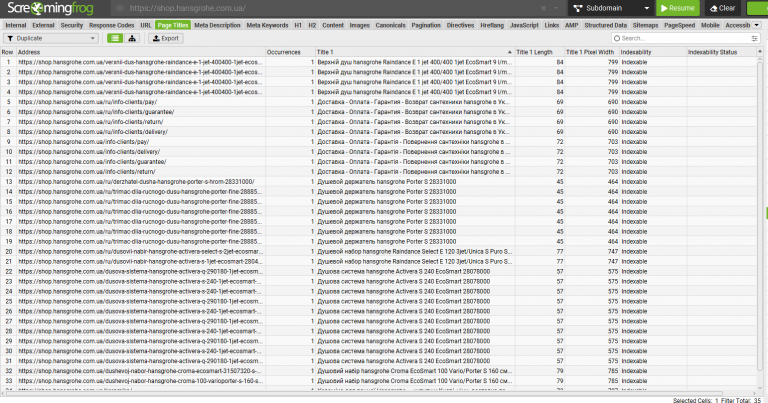The width and height of the screenshot is (768, 403).
Task: Click the Clear button
Action: 722,8
